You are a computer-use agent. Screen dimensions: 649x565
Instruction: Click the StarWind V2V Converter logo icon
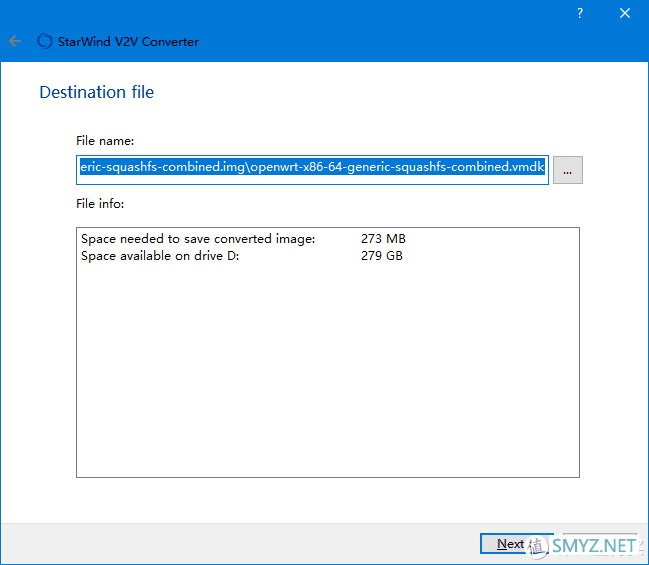(x=44, y=42)
